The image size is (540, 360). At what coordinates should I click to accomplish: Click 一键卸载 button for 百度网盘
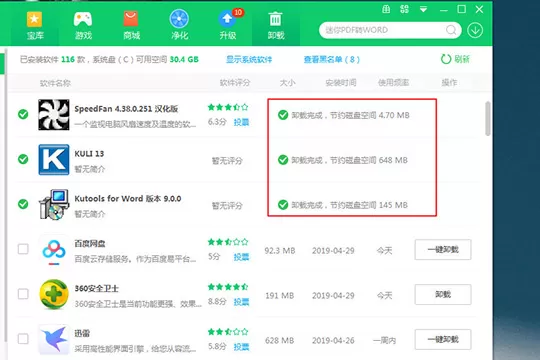point(443,249)
